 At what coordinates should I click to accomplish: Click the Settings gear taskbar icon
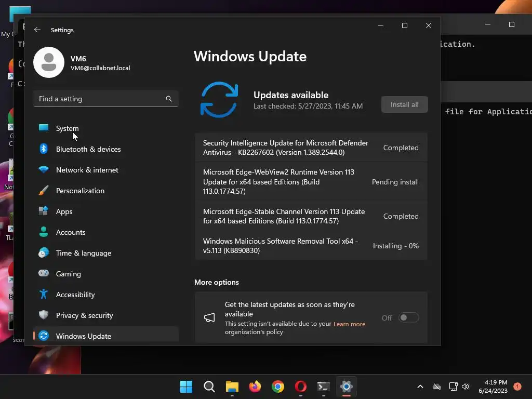point(347,387)
